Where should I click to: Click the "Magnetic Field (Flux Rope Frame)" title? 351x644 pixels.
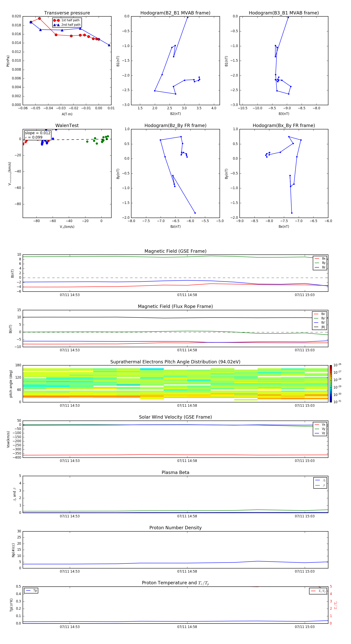tap(175, 306)
